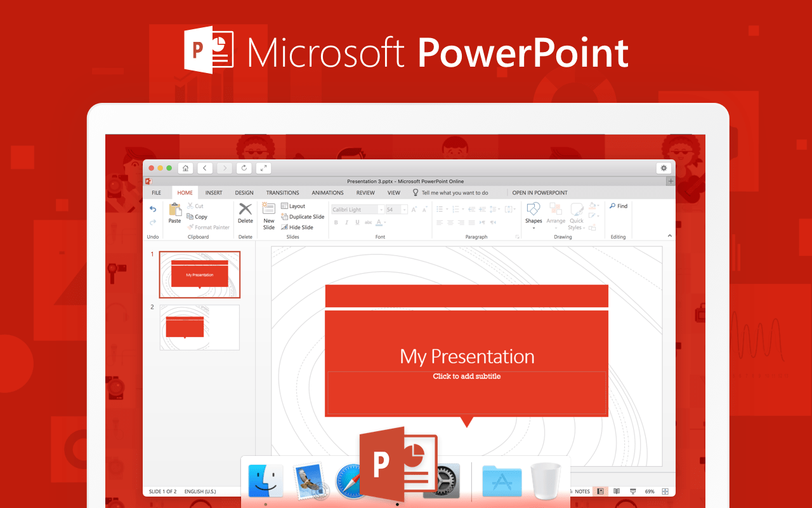The image size is (812, 508).
Task: Click the Duplicate Slide button
Action: coord(303,217)
